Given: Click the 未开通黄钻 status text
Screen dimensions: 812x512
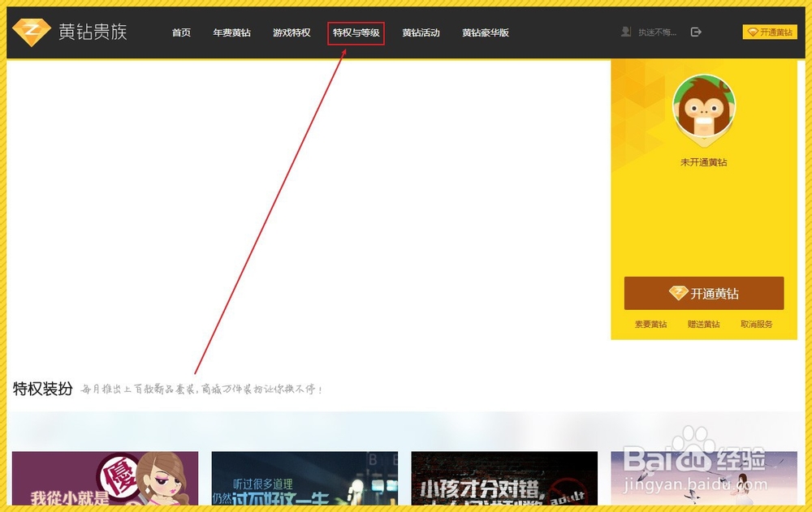Looking at the screenshot, I should (x=704, y=162).
